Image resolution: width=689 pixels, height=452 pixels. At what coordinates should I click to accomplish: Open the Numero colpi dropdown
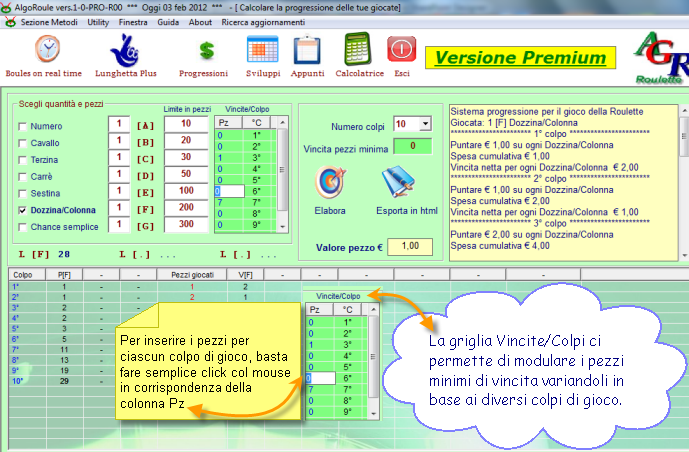click(x=425, y=124)
